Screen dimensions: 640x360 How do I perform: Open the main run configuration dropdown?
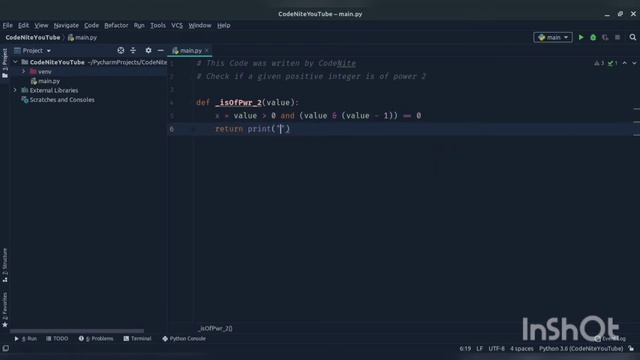coord(553,38)
